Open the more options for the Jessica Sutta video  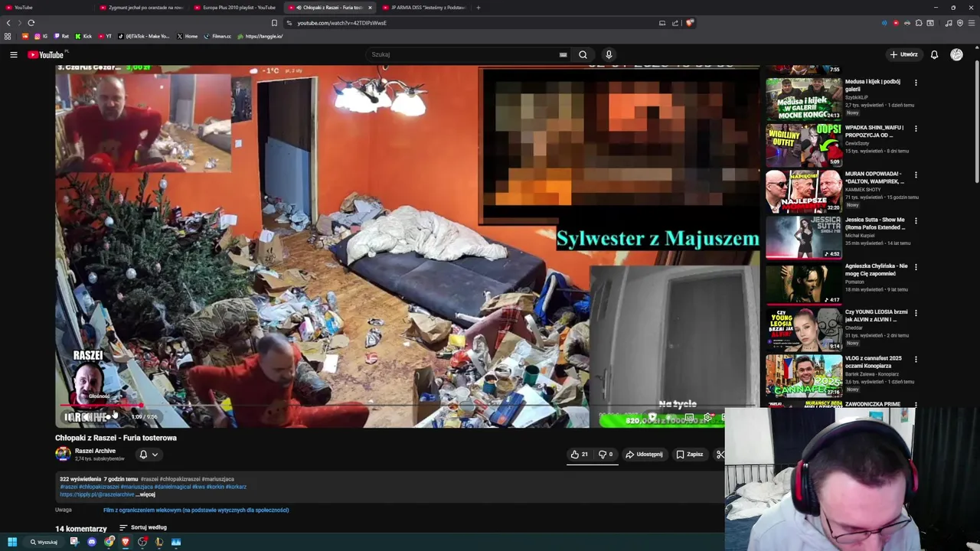click(x=916, y=221)
